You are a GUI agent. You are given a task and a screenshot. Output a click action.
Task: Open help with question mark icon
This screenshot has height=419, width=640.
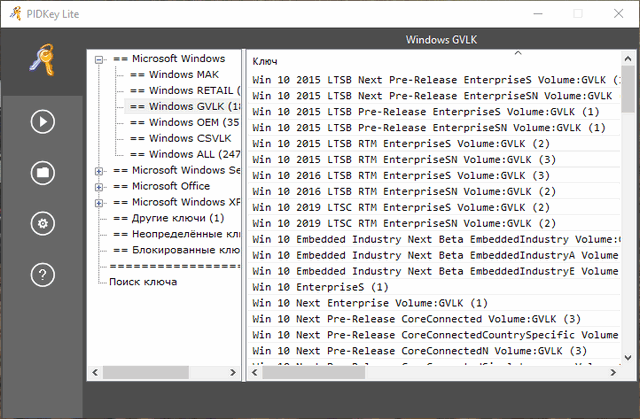click(42, 274)
